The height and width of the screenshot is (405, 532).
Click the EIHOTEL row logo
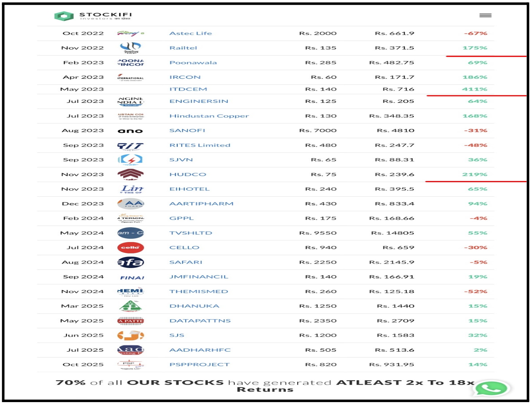coord(132,189)
